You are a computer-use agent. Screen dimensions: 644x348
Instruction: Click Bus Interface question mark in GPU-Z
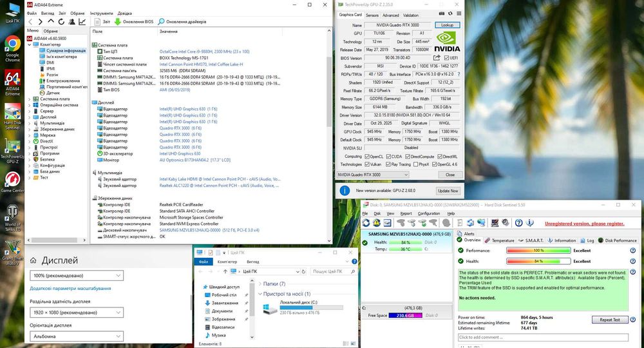pyautogui.click(x=459, y=74)
